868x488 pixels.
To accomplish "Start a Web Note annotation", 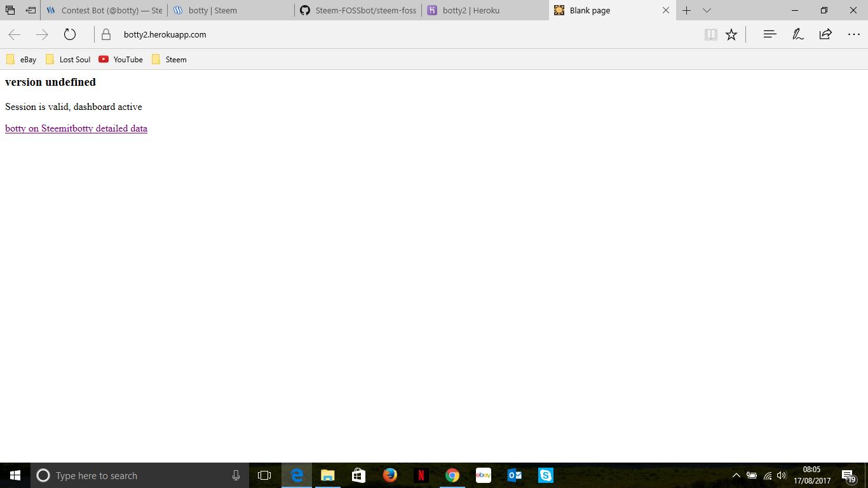I will [797, 34].
